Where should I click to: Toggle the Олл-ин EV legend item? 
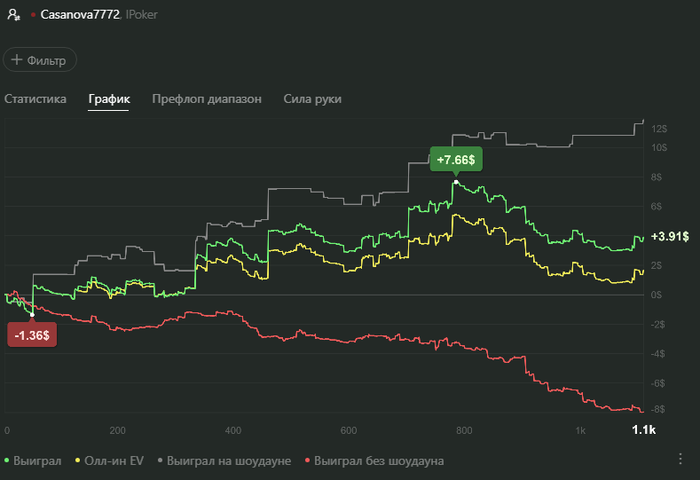(109, 461)
